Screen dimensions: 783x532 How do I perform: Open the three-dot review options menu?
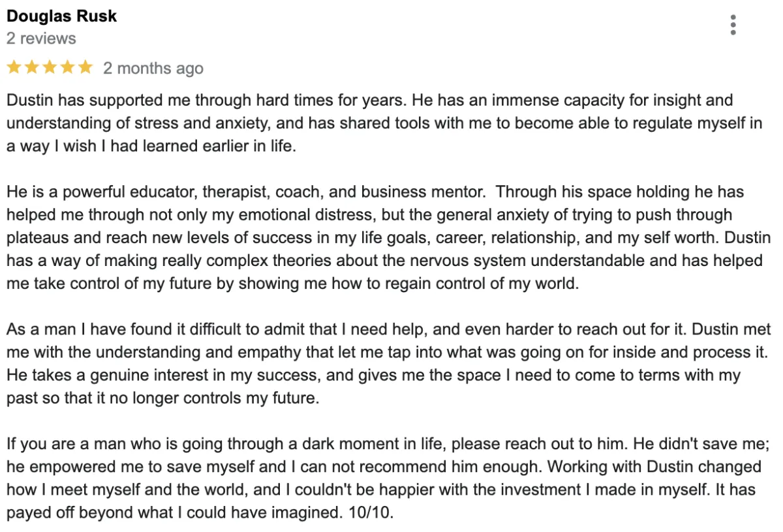[733, 24]
